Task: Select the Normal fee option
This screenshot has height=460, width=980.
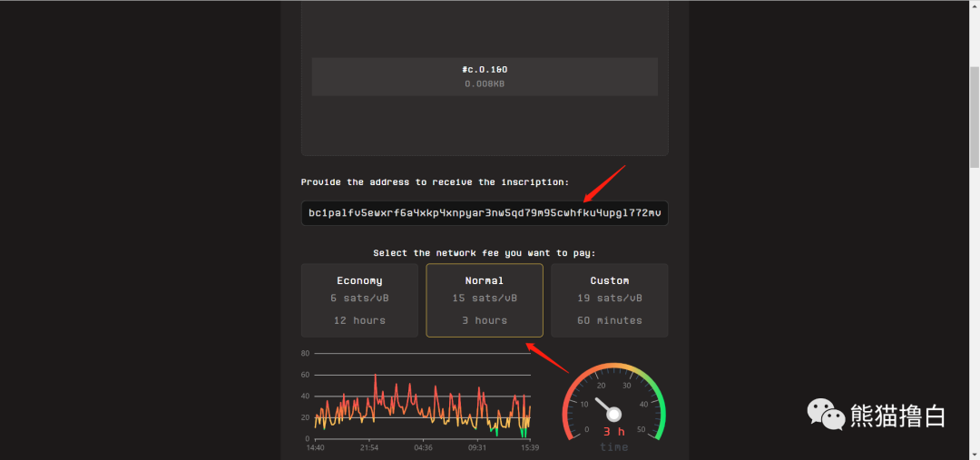Action: [x=485, y=300]
